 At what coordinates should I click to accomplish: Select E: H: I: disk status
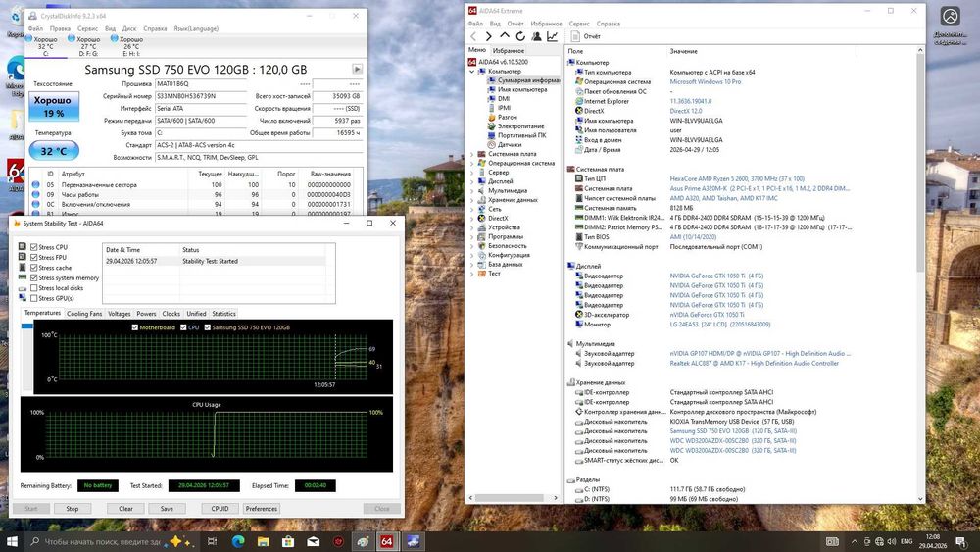[131, 46]
